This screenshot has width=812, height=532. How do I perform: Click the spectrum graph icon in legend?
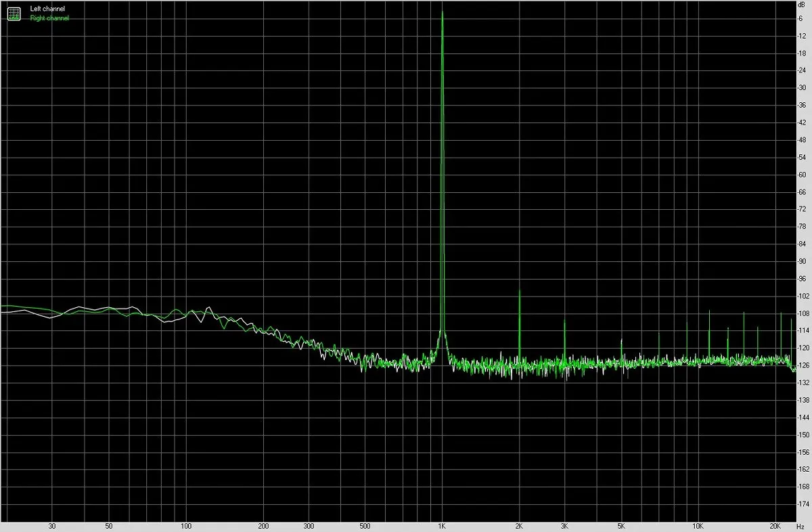(x=14, y=13)
